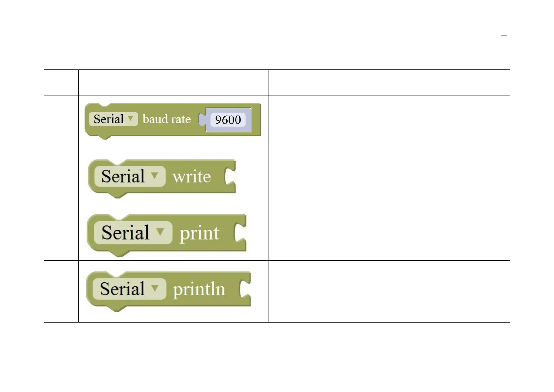
Task: Click the 9600 baud rate value field
Action: point(228,119)
